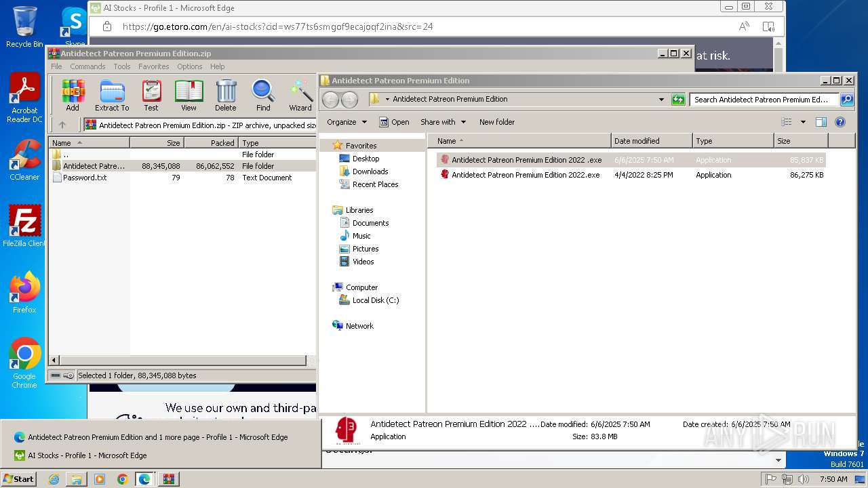This screenshot has height=488, width=868.
Task: Click volume speaker tray icon
Action: (x=804, y=479)
